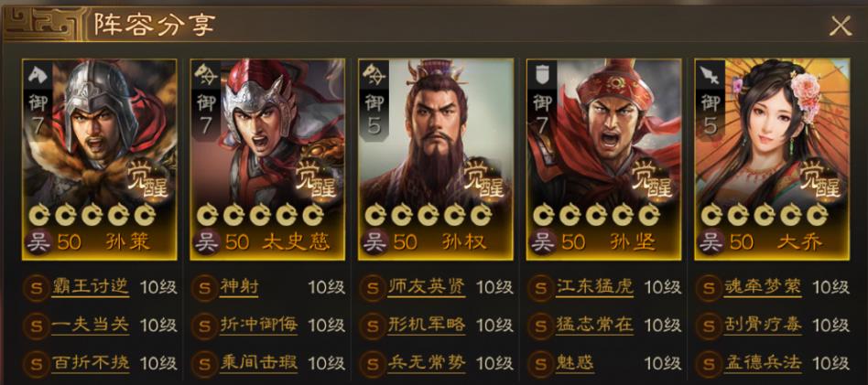Click the shield troop icon on 孙坚 card
The height and width of the screenshot is (385, 868).
(x=542, y=74)
